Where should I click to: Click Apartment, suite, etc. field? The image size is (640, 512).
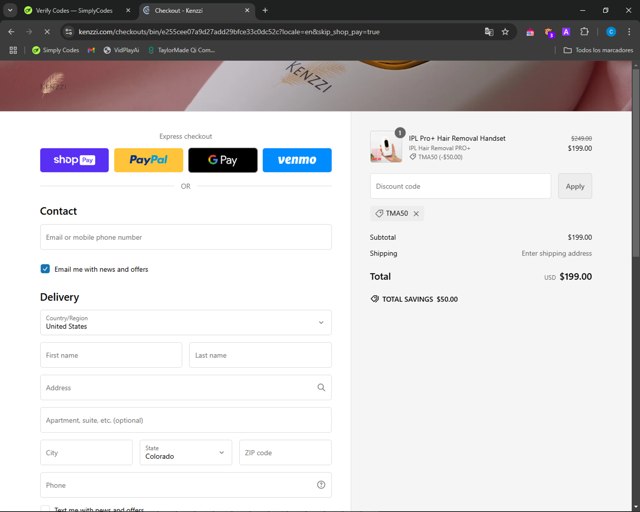point(186,420)
